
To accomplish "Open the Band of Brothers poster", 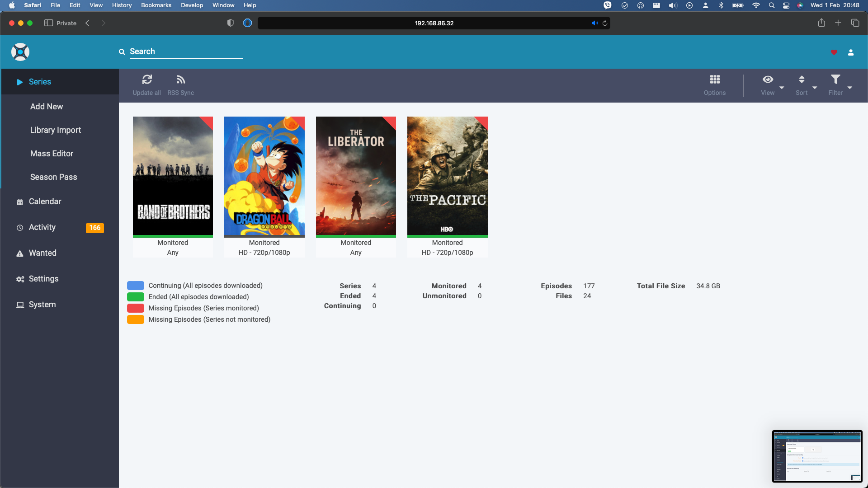I will pyautogui.click(x=173, y=176).
